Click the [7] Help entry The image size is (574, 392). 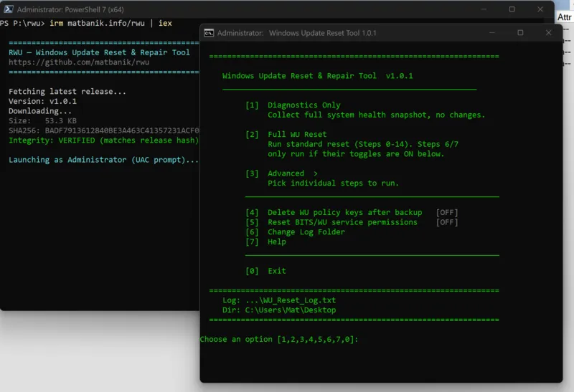pos(265,242)
